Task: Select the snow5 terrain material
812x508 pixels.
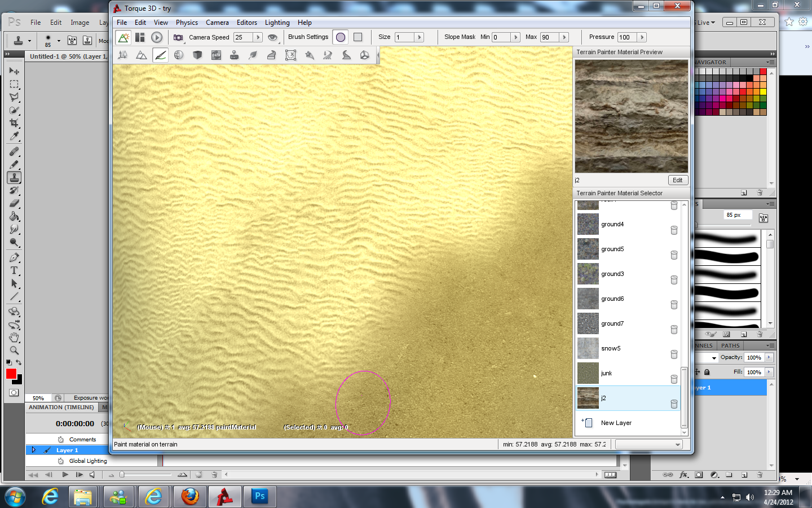Action: pos(611,348)
